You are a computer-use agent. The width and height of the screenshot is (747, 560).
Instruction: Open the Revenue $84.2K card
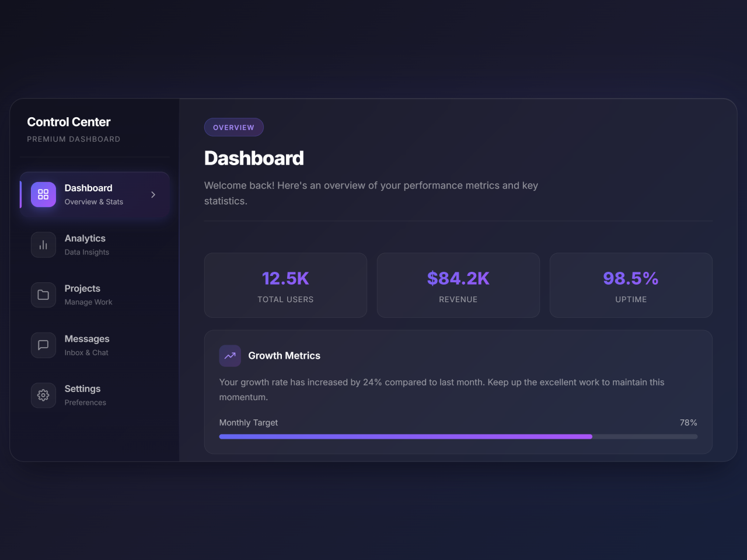pyautogui.click(x=458, y=285)
